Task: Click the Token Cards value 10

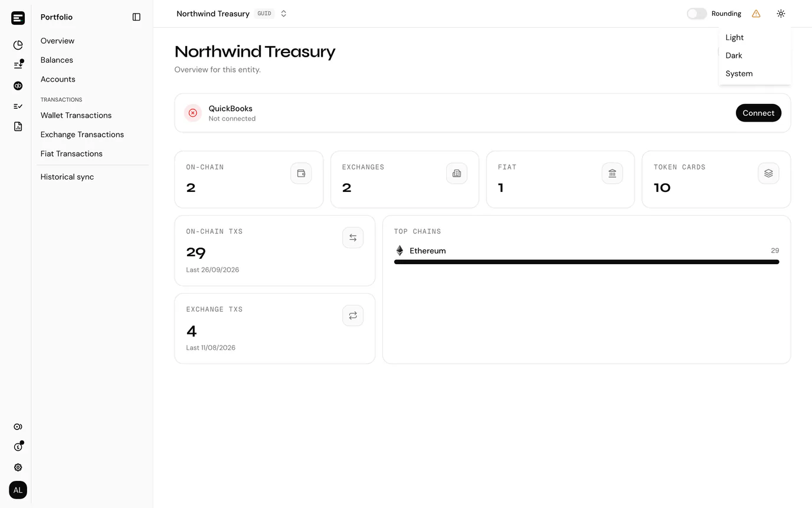Action: coord(662,188)
